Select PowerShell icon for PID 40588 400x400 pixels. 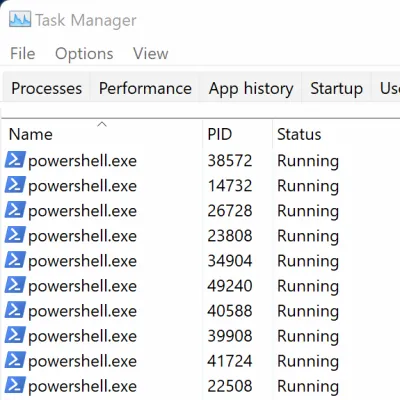point(15,310)
